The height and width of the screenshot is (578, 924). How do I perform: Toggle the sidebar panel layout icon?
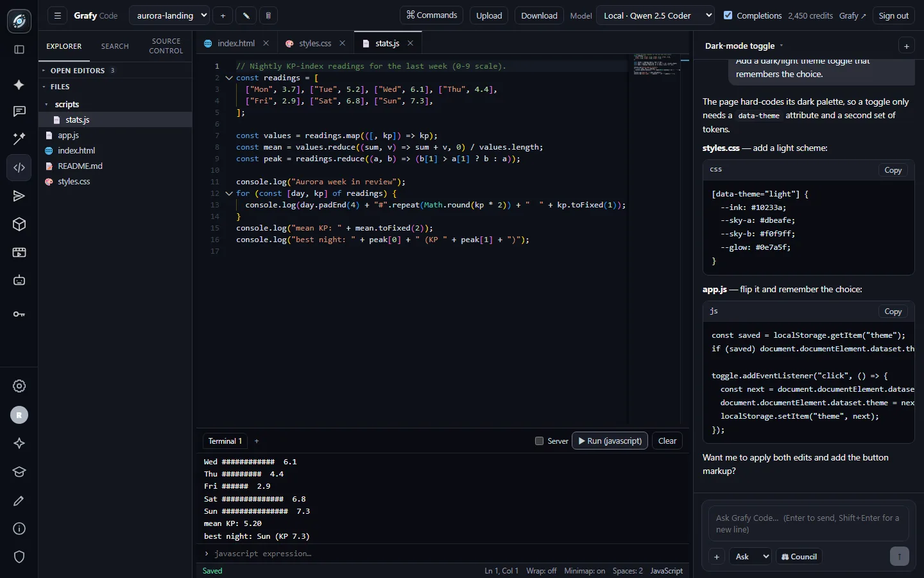[x=19, y=49]
